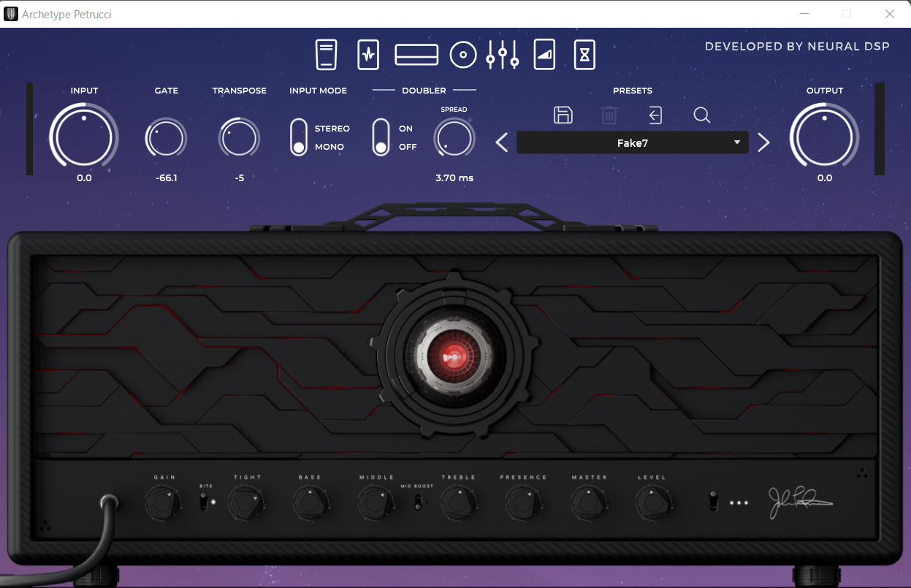Click the Output knob
The width and height of the screenshot is (911, 588).
825,137
